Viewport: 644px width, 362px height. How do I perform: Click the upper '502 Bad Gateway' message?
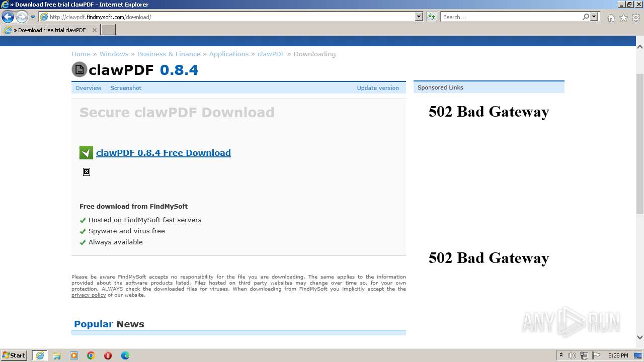tap(489, 112)
